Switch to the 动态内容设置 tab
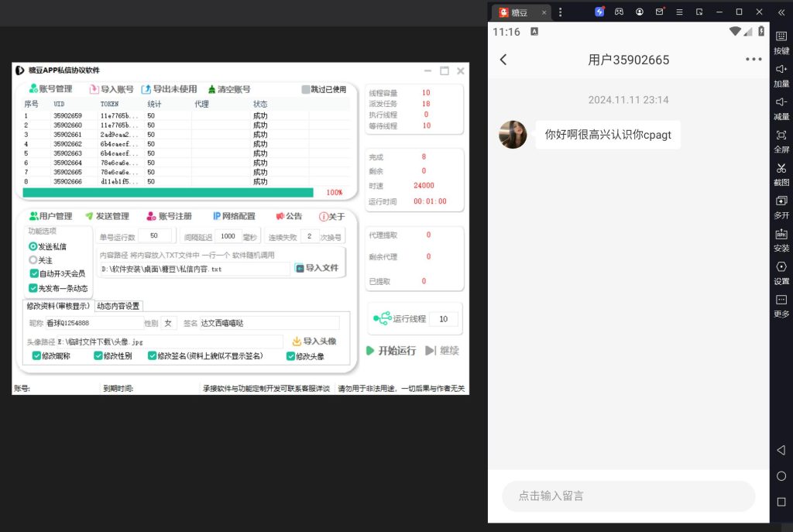Viewport: 793px width, 532px height. (x=118, y=306)
